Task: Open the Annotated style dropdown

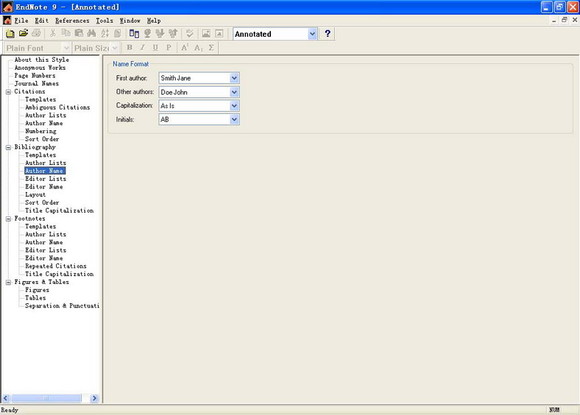Action: click(312, 34)
